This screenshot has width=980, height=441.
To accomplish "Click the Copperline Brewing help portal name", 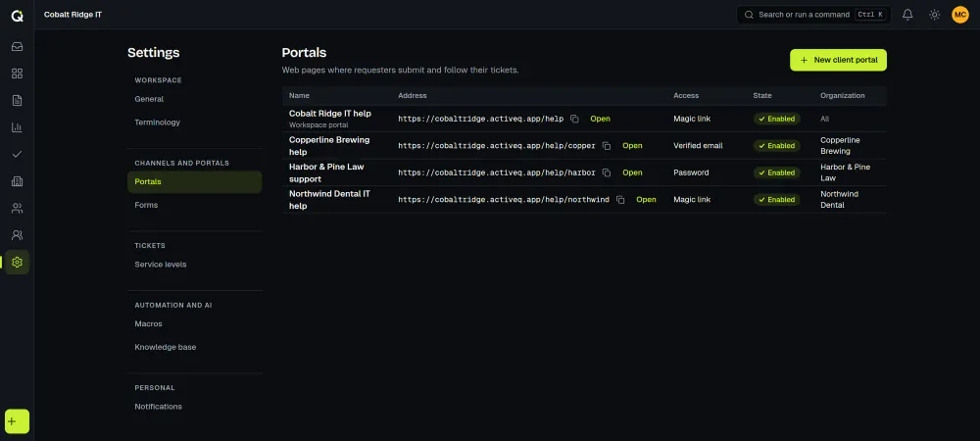I will click(329, 146).
